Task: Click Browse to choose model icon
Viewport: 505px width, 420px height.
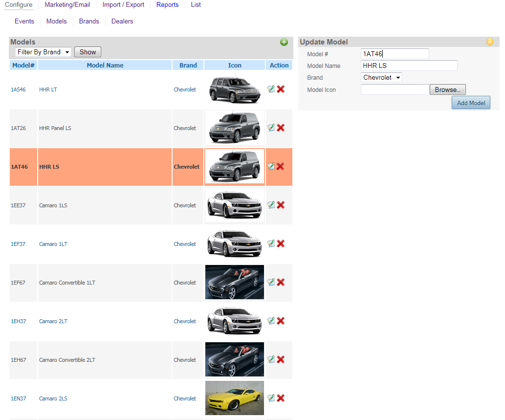Action: click(447, 89)
